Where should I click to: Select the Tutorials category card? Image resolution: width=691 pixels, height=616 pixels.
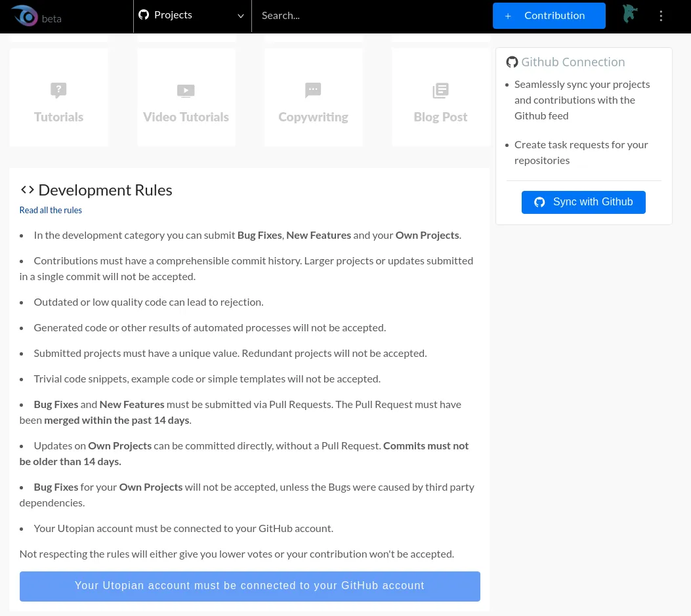point(58,97)
